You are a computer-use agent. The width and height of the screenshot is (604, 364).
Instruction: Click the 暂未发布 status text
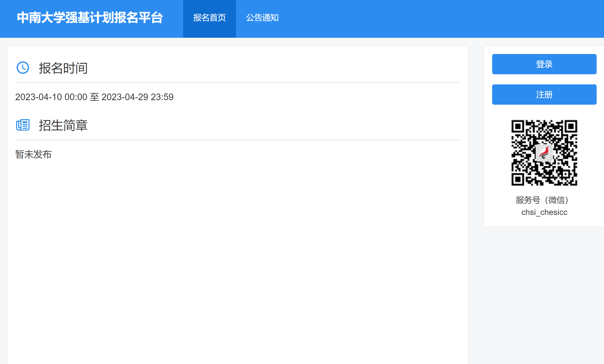tap(33, 154)
